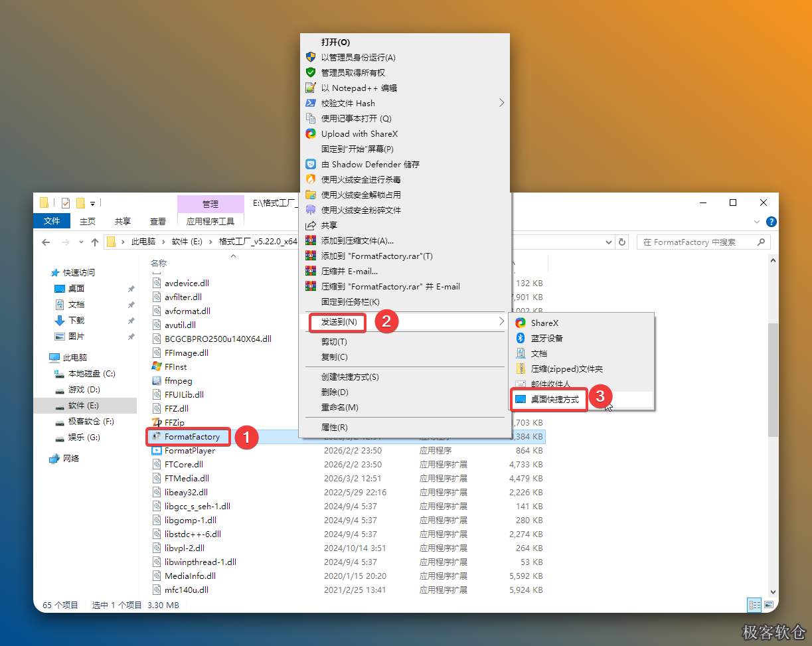Open the recent locations dropdown arrow

[81, 242]
